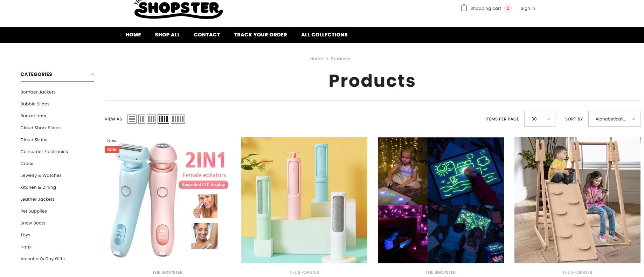
Task: Click the Sign in link
Action: pyautogui.click(x=528, y=8)
